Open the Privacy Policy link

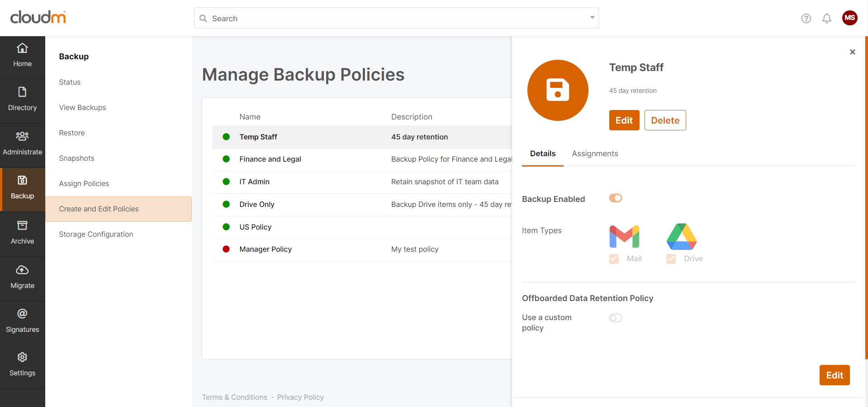click(x=300, y=397)
